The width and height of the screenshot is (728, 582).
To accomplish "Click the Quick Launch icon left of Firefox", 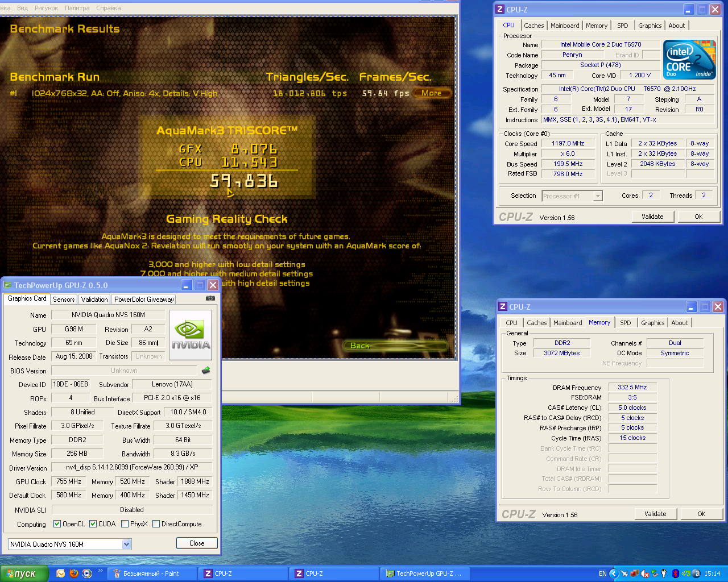I will coord(61,573).
